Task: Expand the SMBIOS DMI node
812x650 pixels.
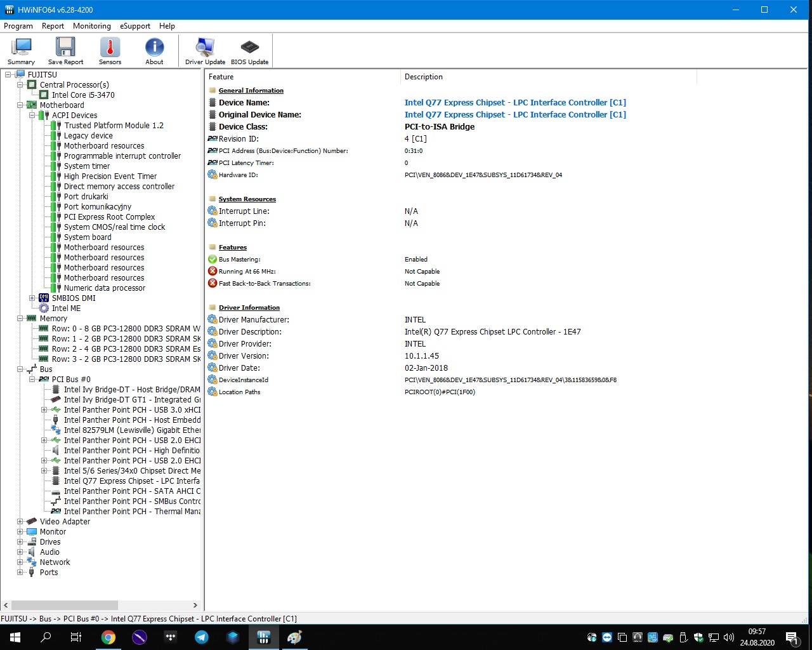Action: pos(32,298)
